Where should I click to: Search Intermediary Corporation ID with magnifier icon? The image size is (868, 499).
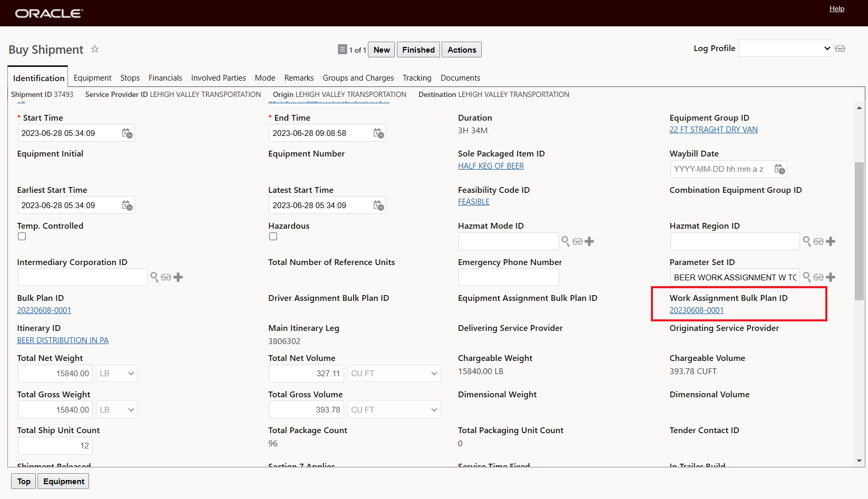(x=154, y=277)
